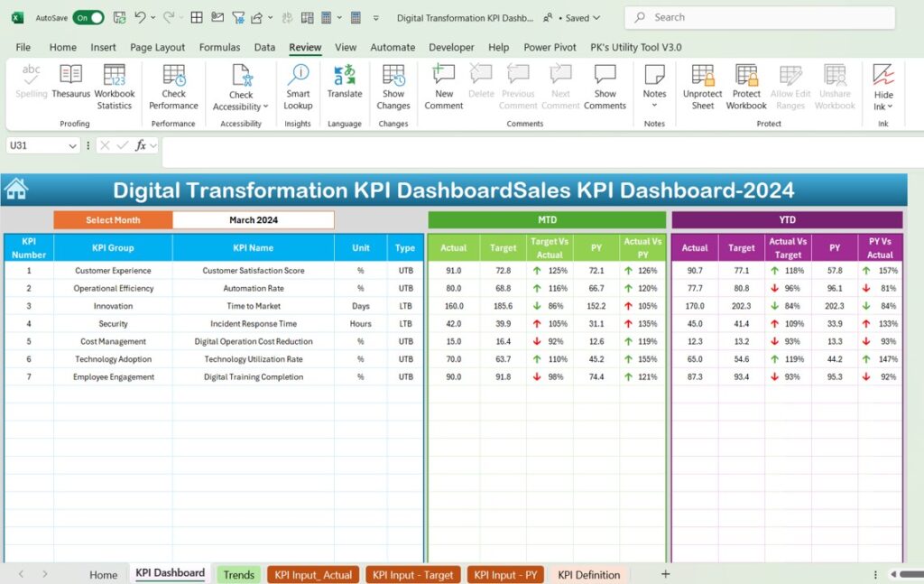Click the Select Month label
This screenshot has height=584, width=924.
(x=113, y=220)
